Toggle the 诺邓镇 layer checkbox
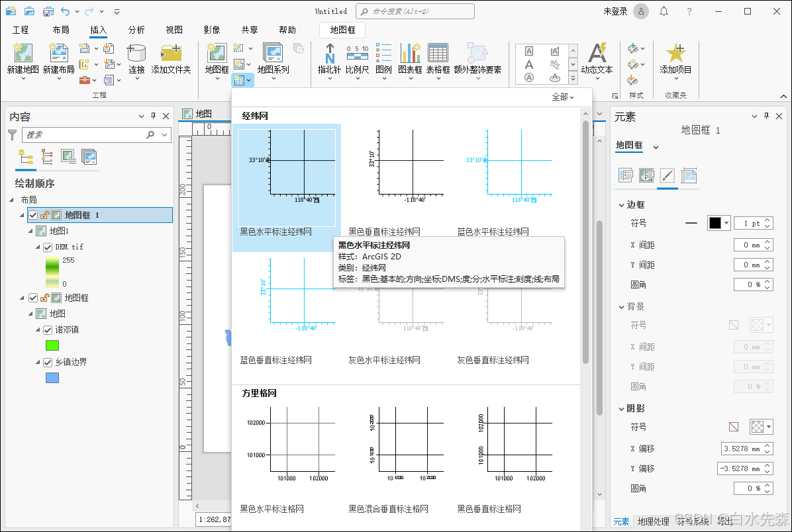 48,330
